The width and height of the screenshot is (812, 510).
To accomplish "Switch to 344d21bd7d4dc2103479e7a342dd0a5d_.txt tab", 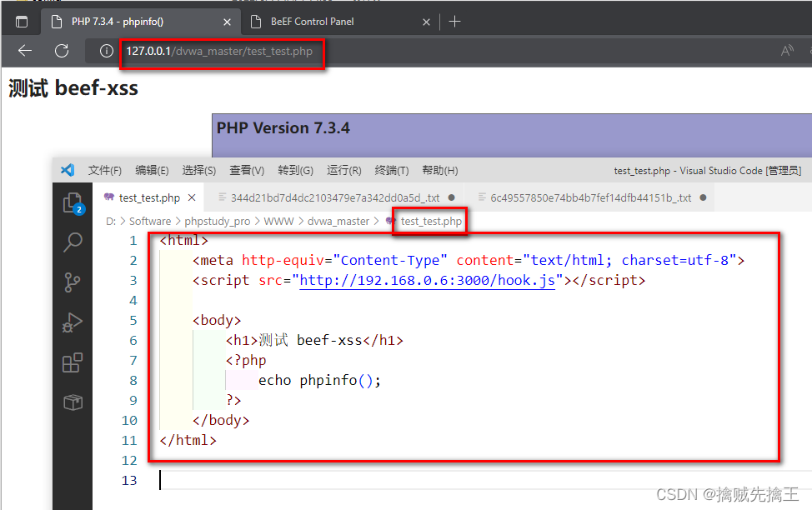I will coord(334,197).
